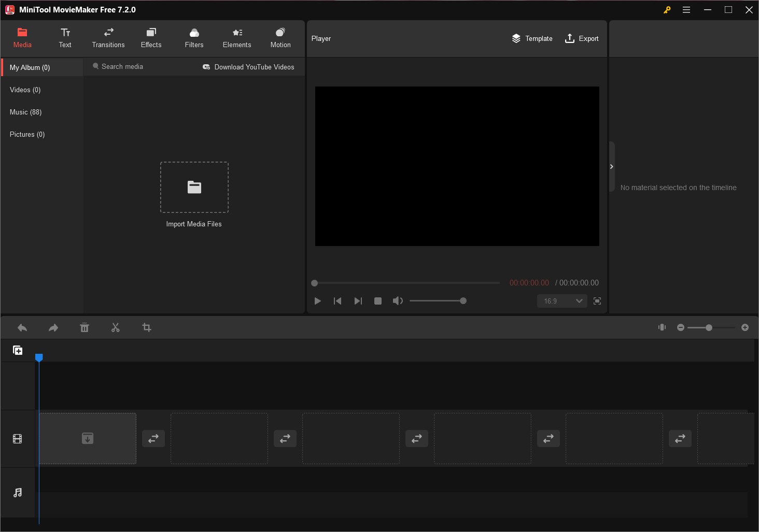Click the second empty clip placeholder
759x532 pixels.
click(219, 438)
